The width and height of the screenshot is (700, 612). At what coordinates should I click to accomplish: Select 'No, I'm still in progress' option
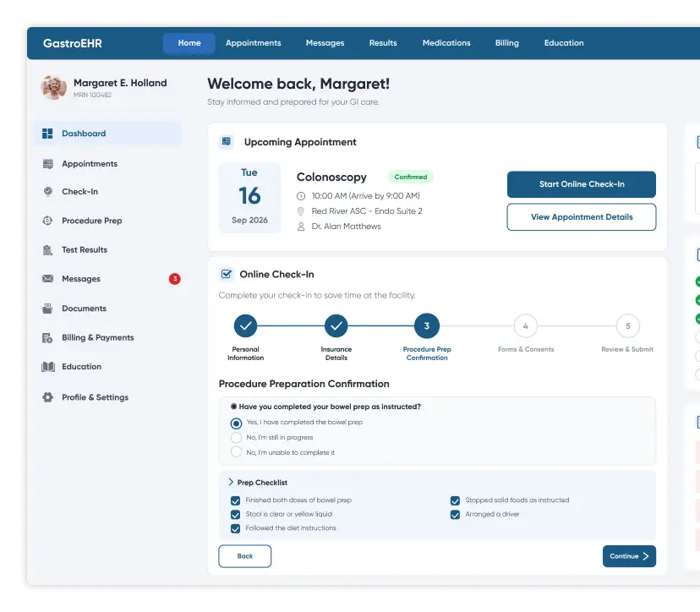(x=236, y=438)
